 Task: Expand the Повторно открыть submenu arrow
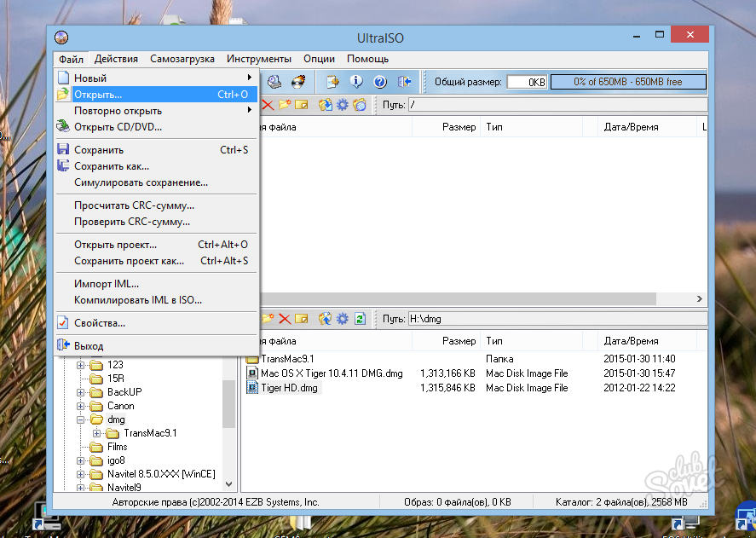[249, 110]
